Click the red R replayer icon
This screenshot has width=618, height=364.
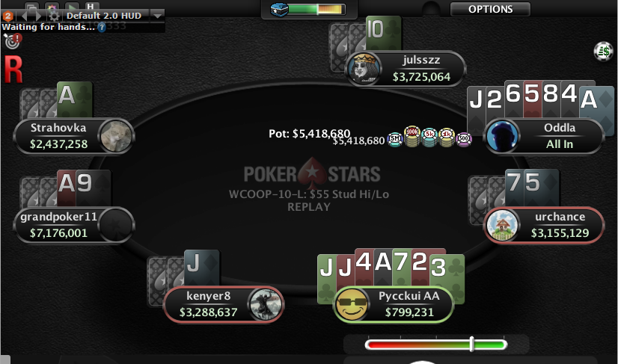[x=13, y=70]
